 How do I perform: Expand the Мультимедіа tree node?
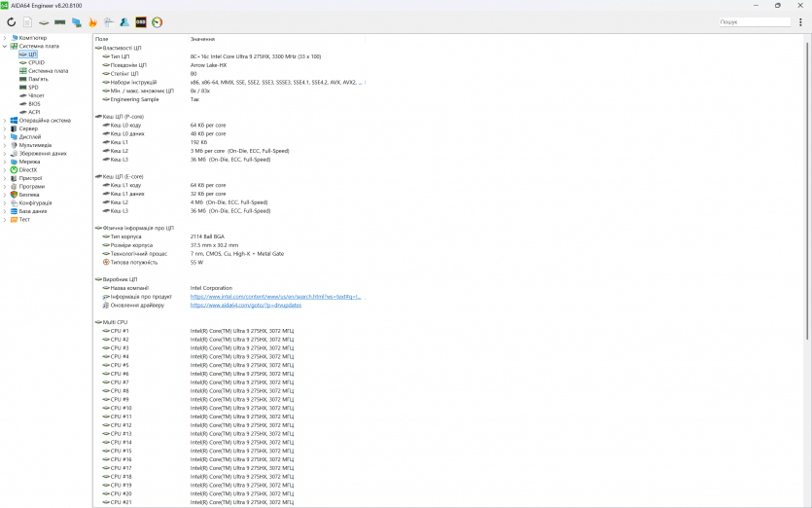click(x=5, y=145)
